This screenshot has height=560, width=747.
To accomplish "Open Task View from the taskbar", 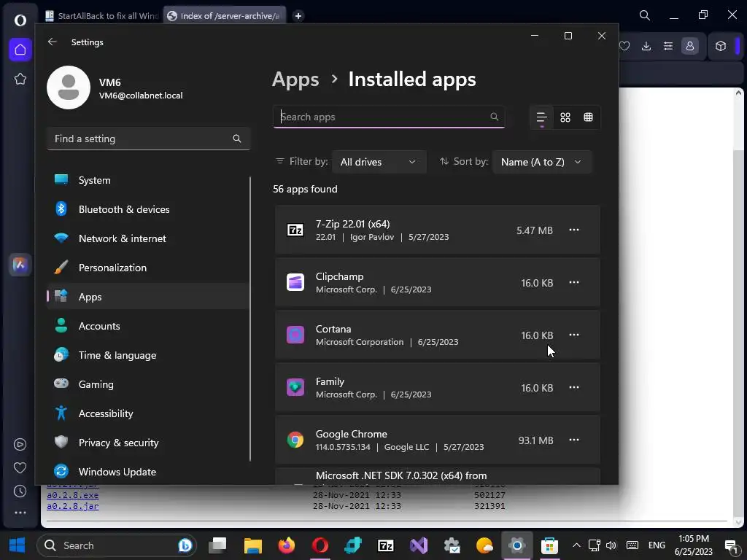I will point(217,545).
